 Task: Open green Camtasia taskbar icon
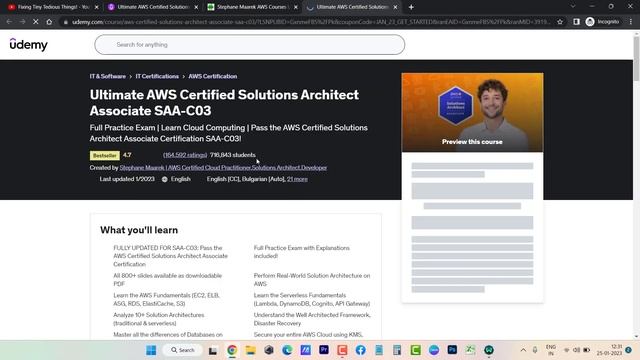416,350
